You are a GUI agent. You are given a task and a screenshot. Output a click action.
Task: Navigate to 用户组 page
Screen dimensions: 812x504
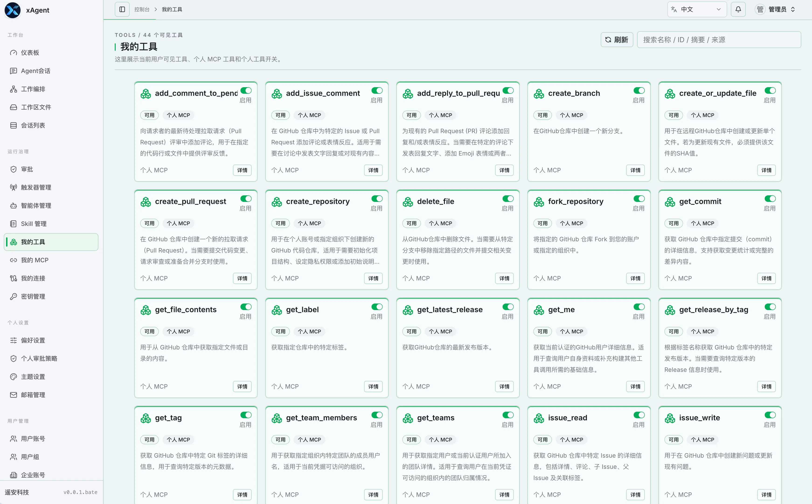51,457
